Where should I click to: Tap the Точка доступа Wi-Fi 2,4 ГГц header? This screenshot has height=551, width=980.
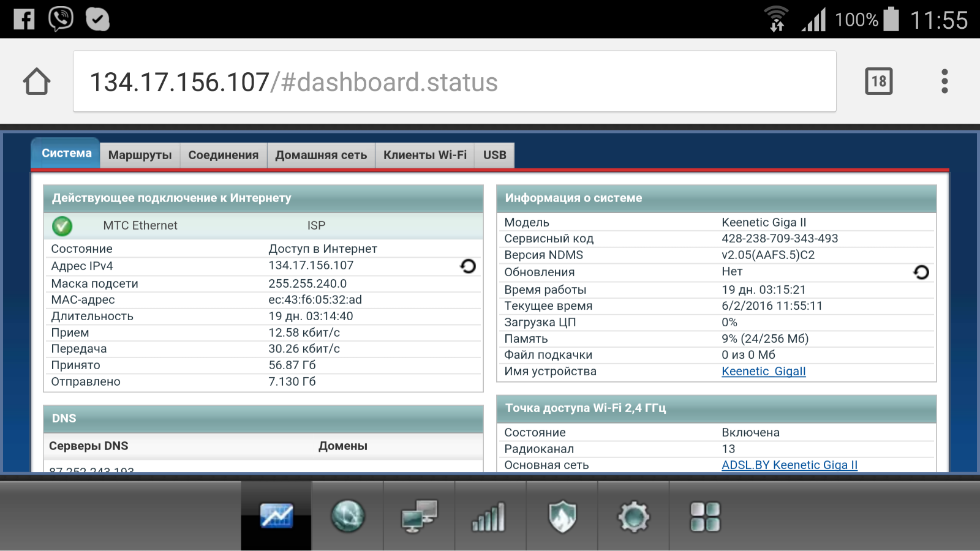pos(717,408)
